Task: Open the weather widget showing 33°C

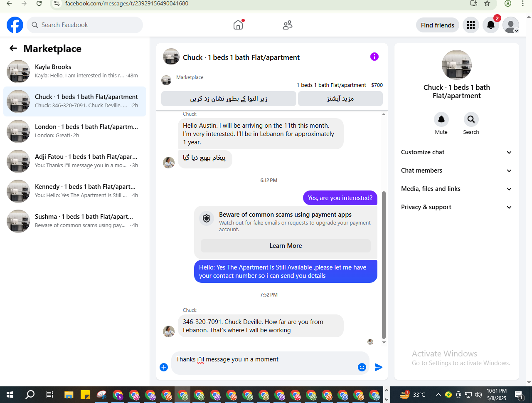Action: tap(412, 395)
